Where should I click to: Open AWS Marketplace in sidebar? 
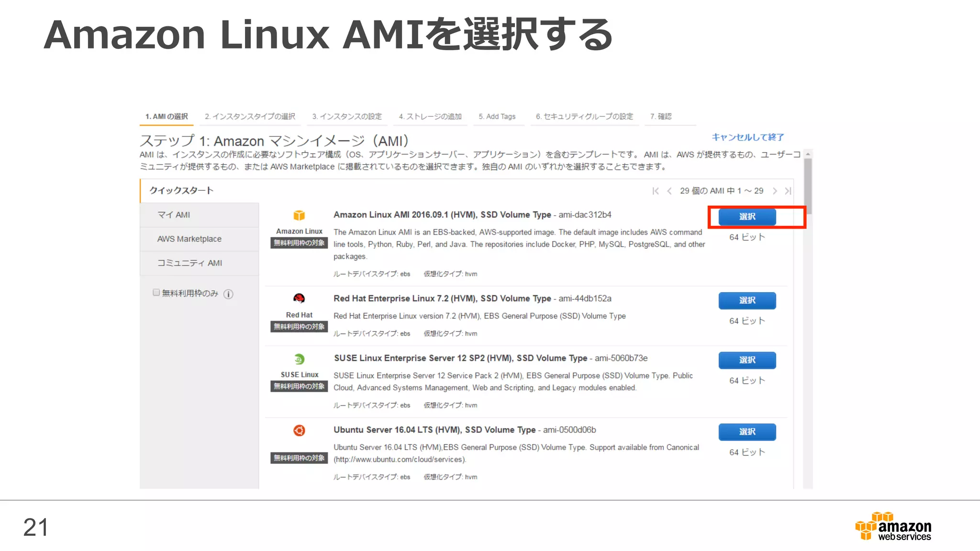pos(200,239)
